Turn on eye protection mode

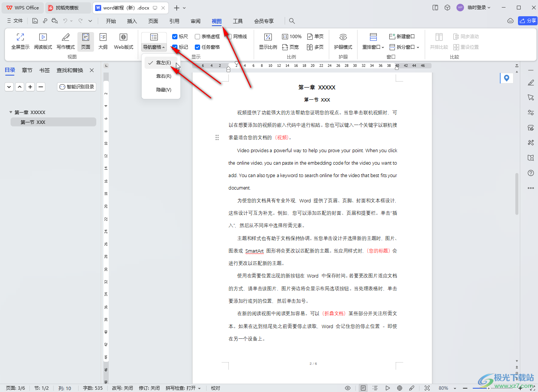pos(343,41)
